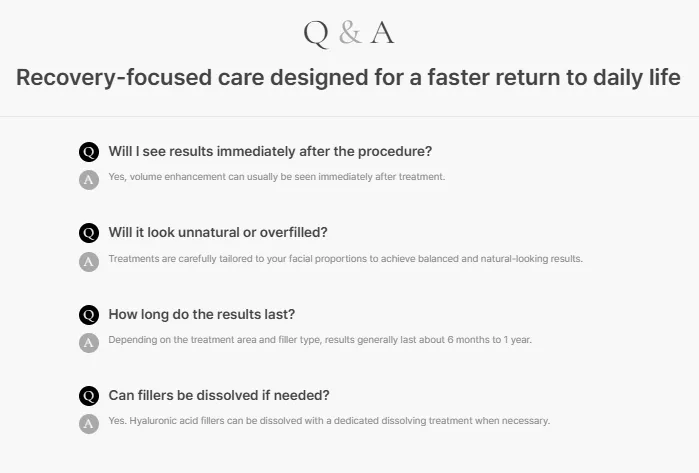
Task: Click the answer about volume enhancement seen immediately
Action: click(x=277, y=177)
